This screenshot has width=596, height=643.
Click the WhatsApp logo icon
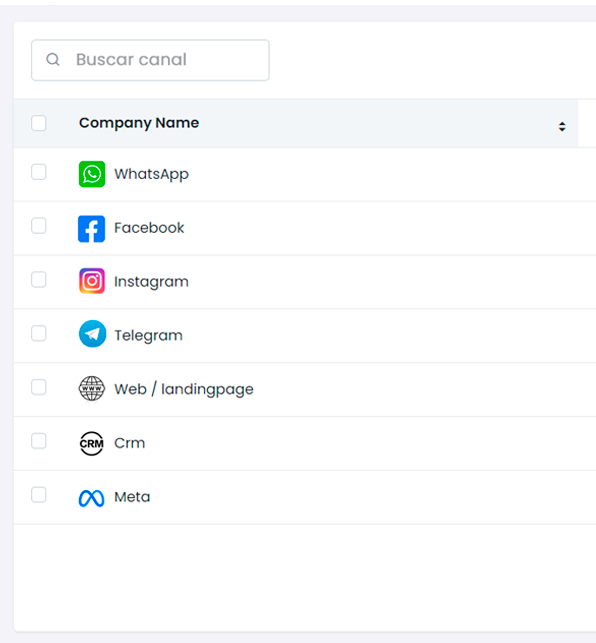click(92, 174)
